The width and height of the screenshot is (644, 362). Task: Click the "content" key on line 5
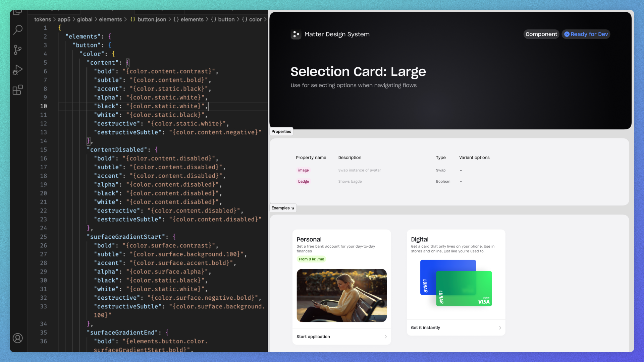pos(103,63)
